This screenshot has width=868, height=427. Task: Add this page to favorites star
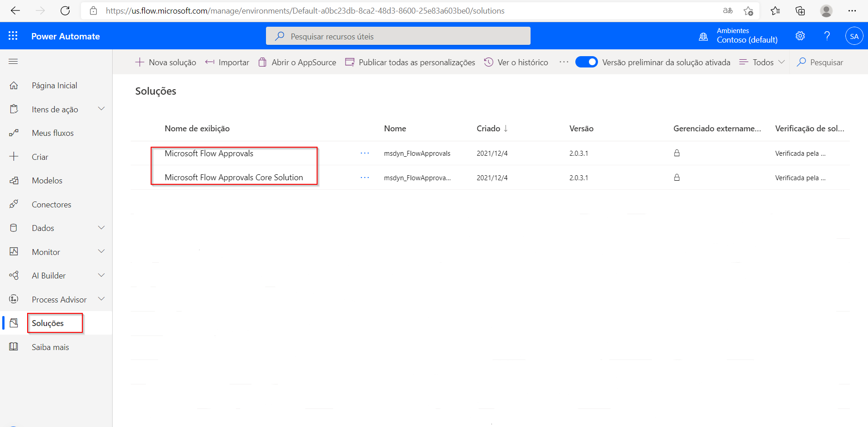point(748,11)
